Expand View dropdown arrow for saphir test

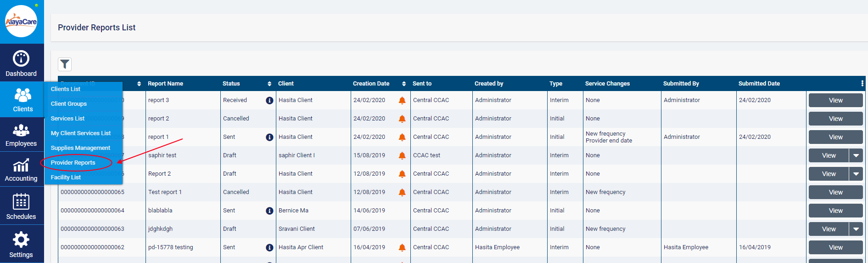856,155
